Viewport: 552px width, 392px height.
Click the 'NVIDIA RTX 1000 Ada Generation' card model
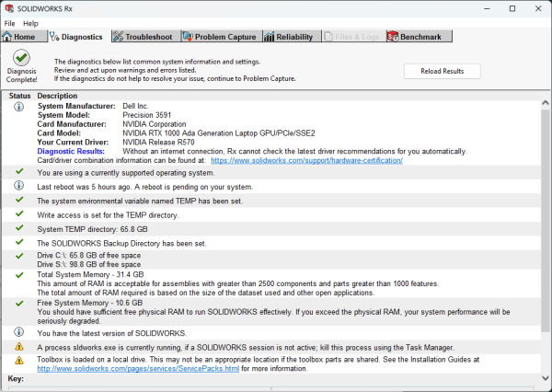[x=219, y=133]
